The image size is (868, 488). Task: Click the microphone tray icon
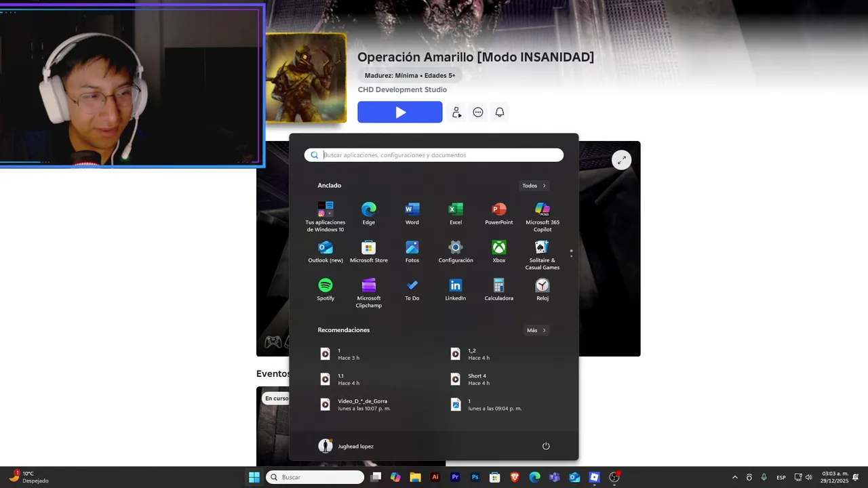(x=764, y=477)
